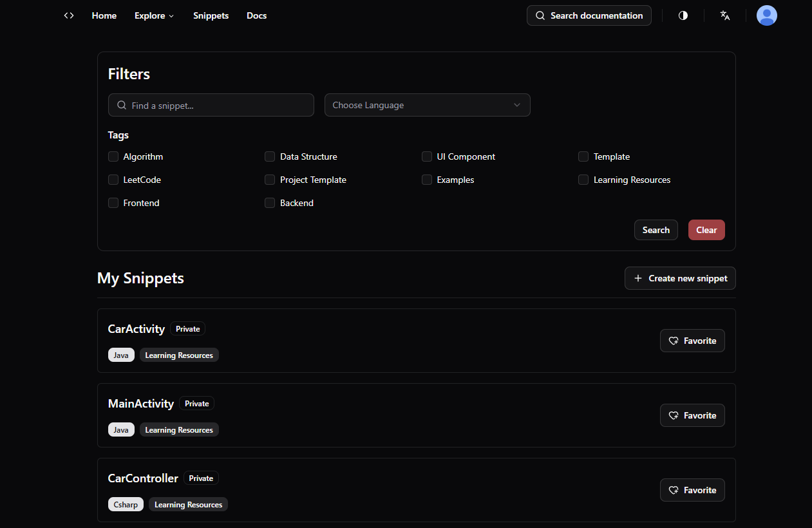Click the heart icon on the CarController card
Screen dimensions: 812x528
(674, 490)
